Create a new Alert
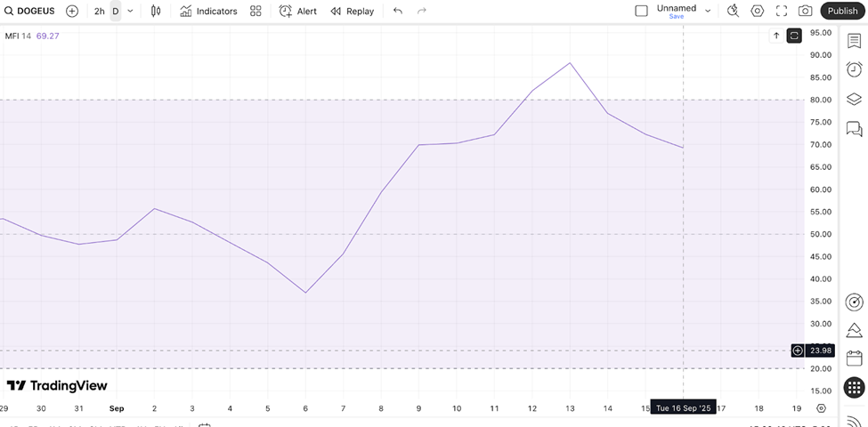This screenshot has height=427, width=868. point(297,12)
